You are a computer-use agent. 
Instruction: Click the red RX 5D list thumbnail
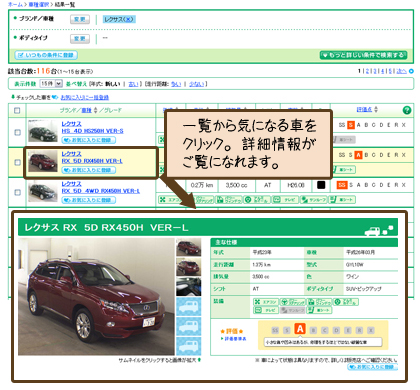point(43,161)
